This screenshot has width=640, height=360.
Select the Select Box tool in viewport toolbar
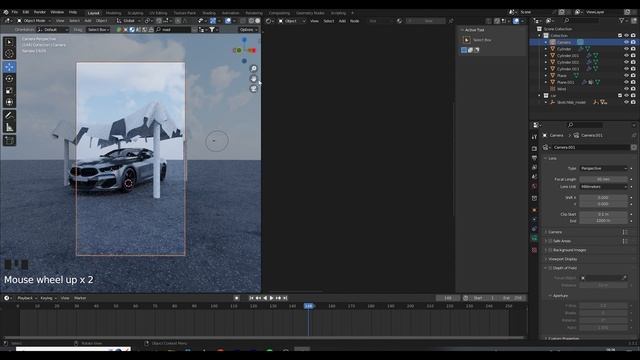[x=9, y=42]
